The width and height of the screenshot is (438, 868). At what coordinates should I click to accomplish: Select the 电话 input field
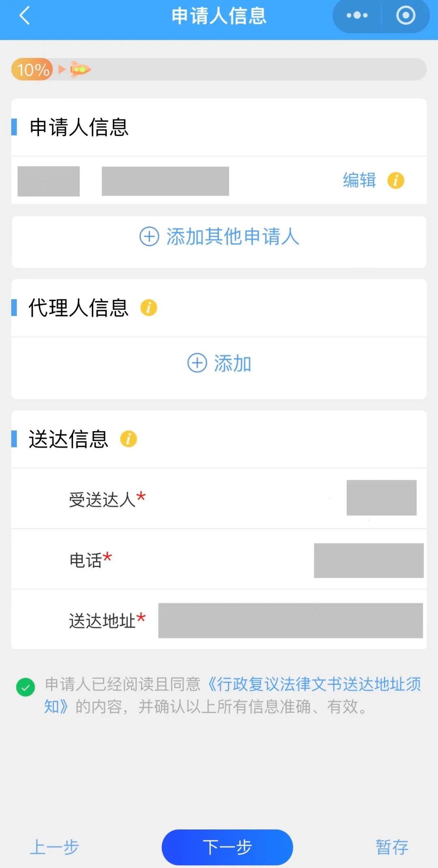coord(368,560)
